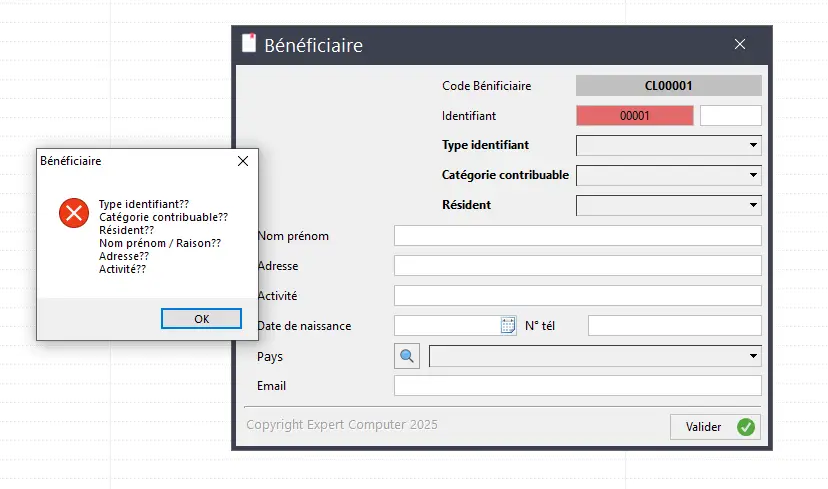
Task: Click the Email text field
Action: (x=577, y=386)
